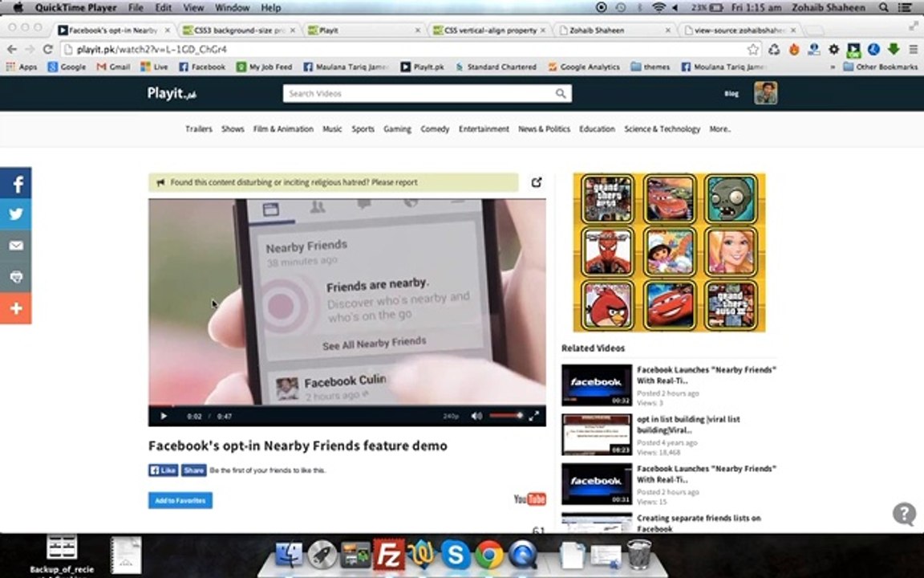This screenshot has height=578, width=924.
Task: Click the user profile avatar in header
Action: (x=765, y=93)
